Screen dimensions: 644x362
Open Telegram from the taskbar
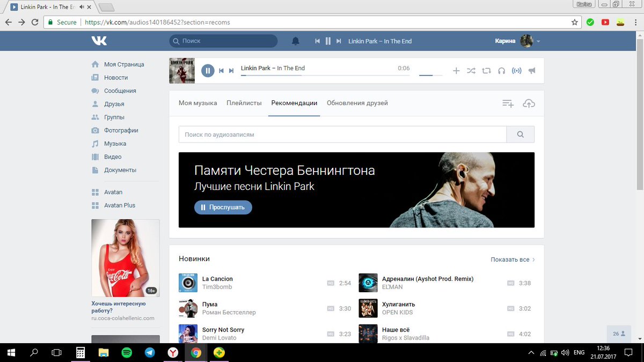coord(150,352)
